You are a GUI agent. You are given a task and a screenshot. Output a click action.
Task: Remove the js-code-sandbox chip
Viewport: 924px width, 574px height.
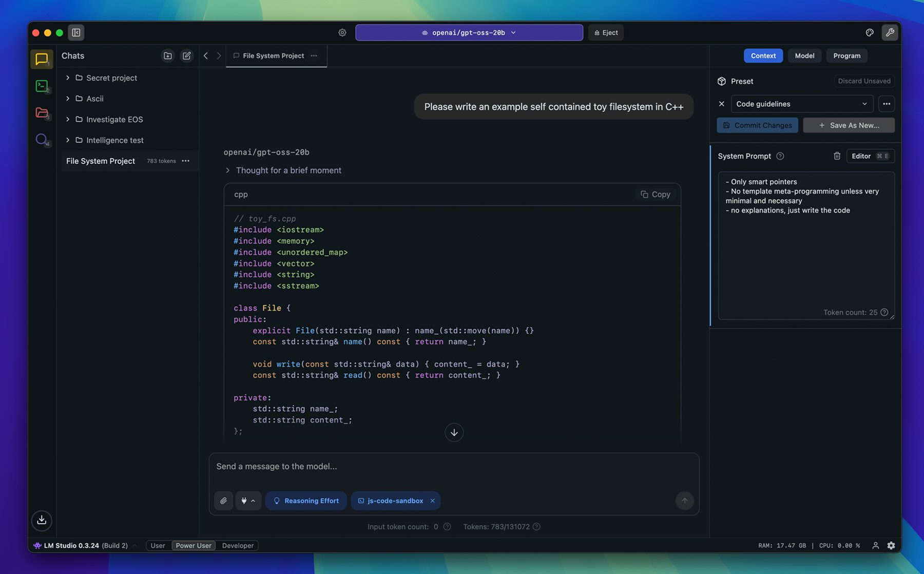coord(432,501)
